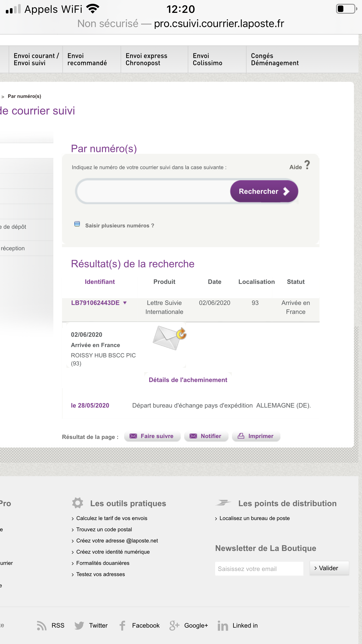Click the Wi-Fi status icon

pos(93,9)
